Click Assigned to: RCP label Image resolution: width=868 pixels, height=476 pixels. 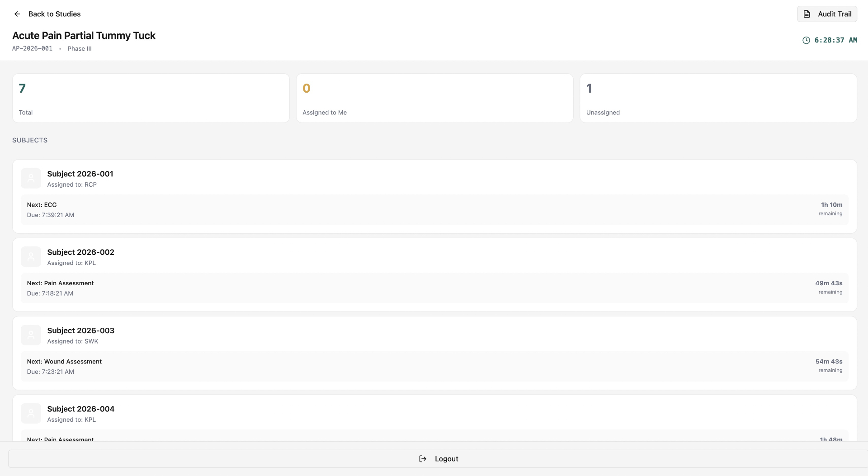[72, 184]
